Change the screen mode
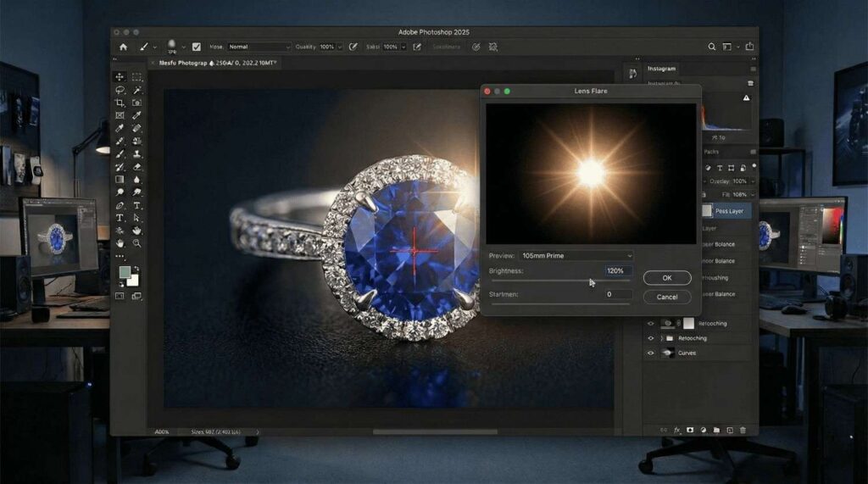The height and width of the screenshot is (484, 868). (136, 297)
